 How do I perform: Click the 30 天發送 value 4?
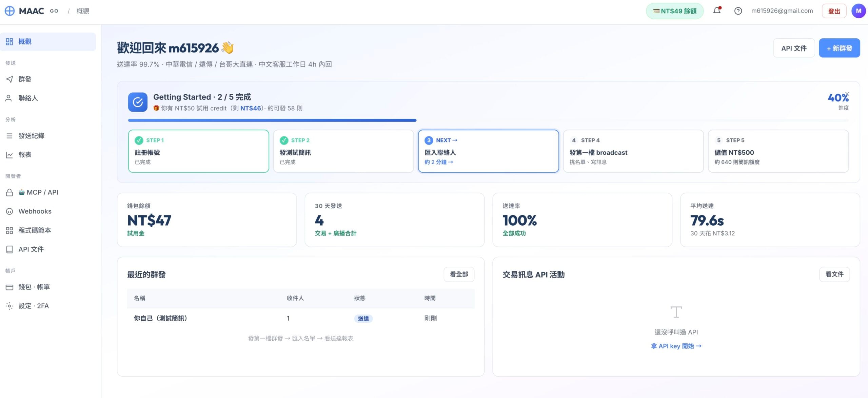pyautogui.click(x=319, y=221)
